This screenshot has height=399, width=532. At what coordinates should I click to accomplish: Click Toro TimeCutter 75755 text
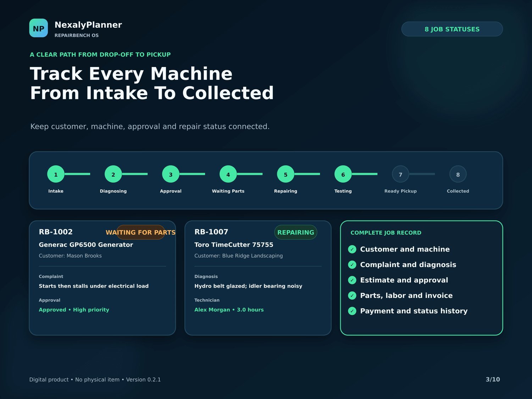pos(234,245)
